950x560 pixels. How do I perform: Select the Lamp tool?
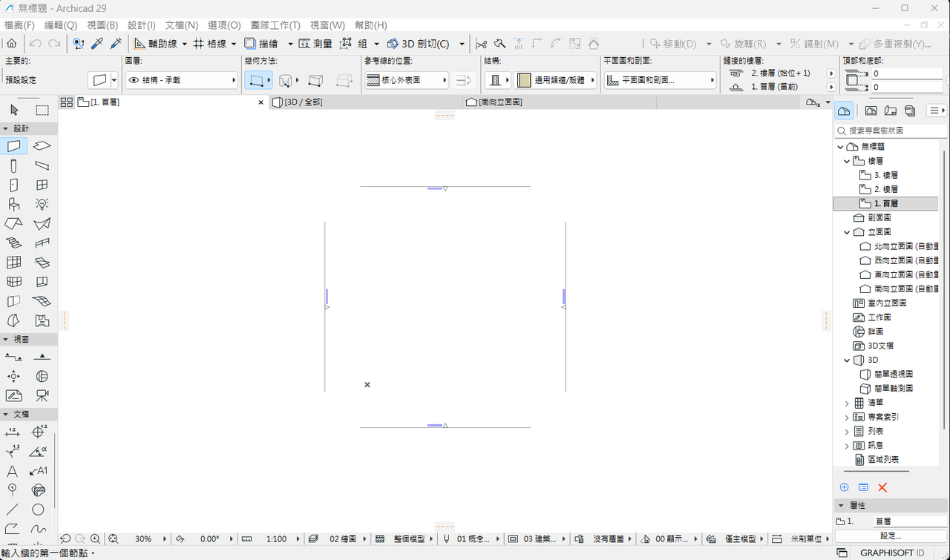tap(42, 205)
